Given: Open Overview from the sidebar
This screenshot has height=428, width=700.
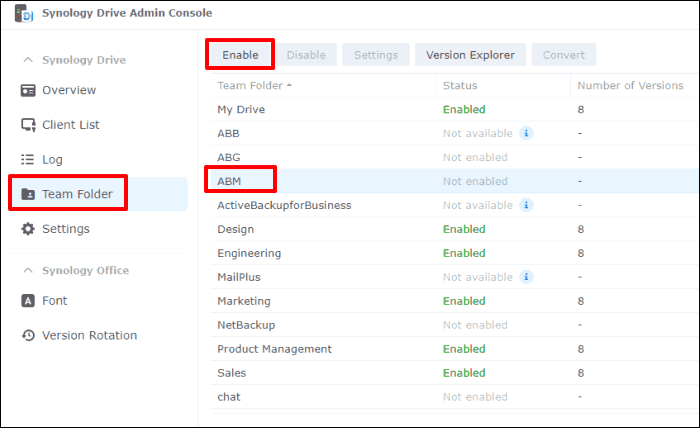Looking at the screenshot, I should coord(68,90).
